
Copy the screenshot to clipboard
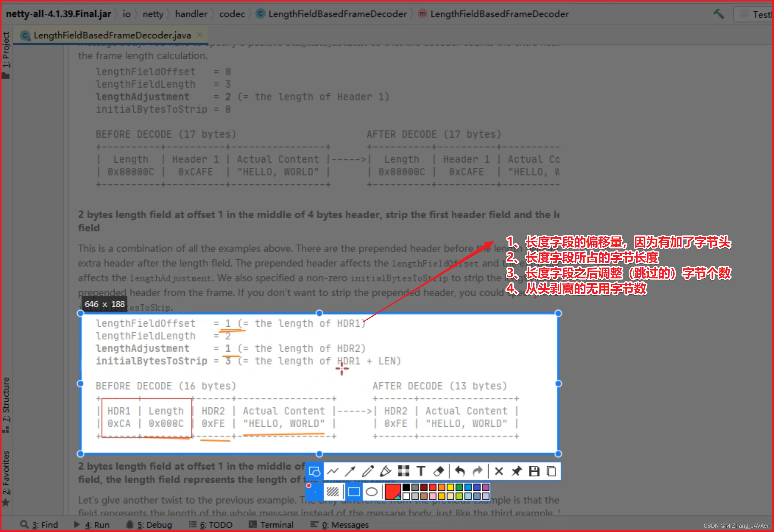point(551,471)
